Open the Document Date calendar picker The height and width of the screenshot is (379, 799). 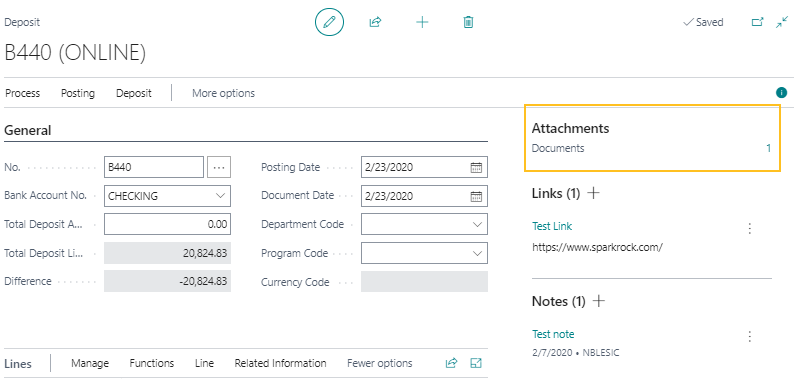coord(476,196)
